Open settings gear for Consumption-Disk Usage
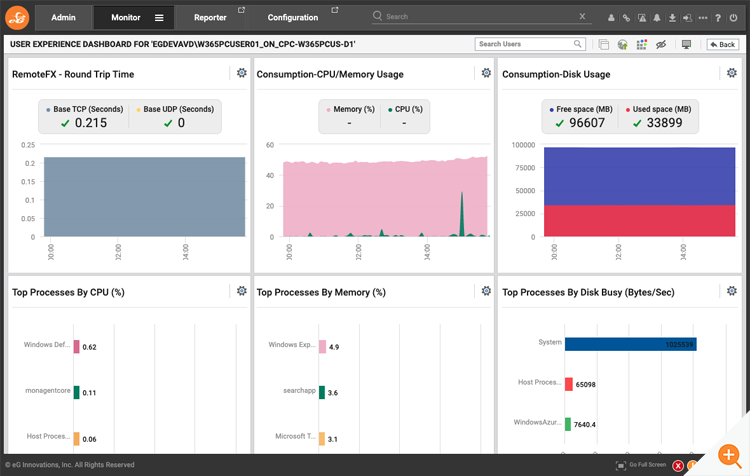750x476 pixels. click(732, 73)
